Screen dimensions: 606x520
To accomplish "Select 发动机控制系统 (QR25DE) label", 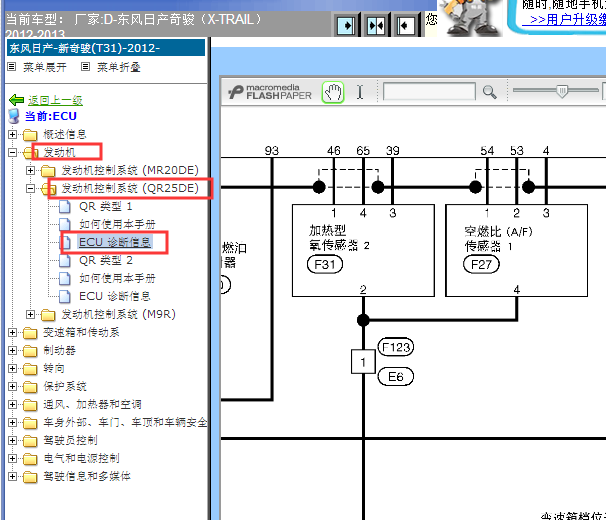I will click(x=130, y=188).
